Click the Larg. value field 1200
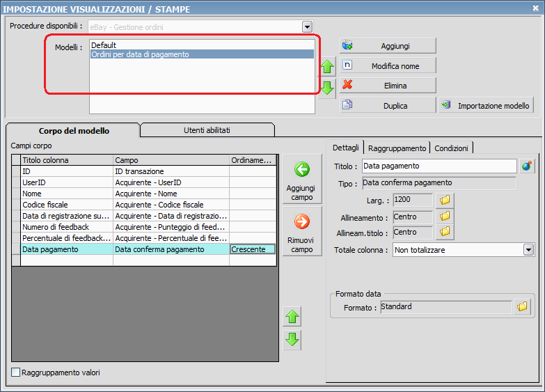Viewport: 545px width, 392px height. [413, 200]
